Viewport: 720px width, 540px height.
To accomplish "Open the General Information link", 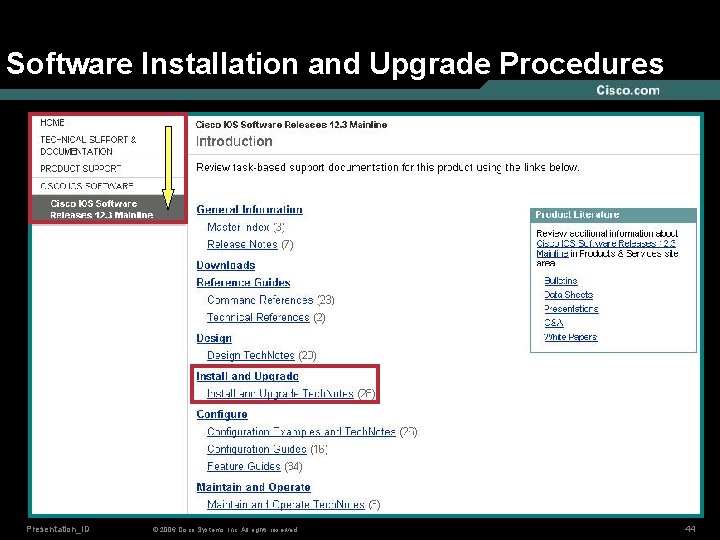I will tap(249, 209).
